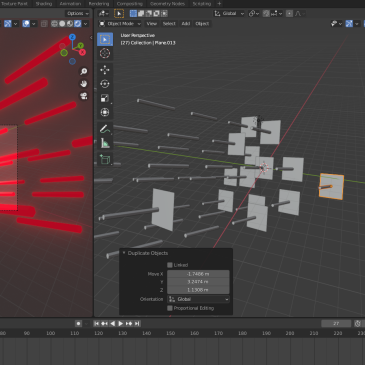Collapse the Duplicate Objects panel
365x365 pixels.
[x=124, y=253]
